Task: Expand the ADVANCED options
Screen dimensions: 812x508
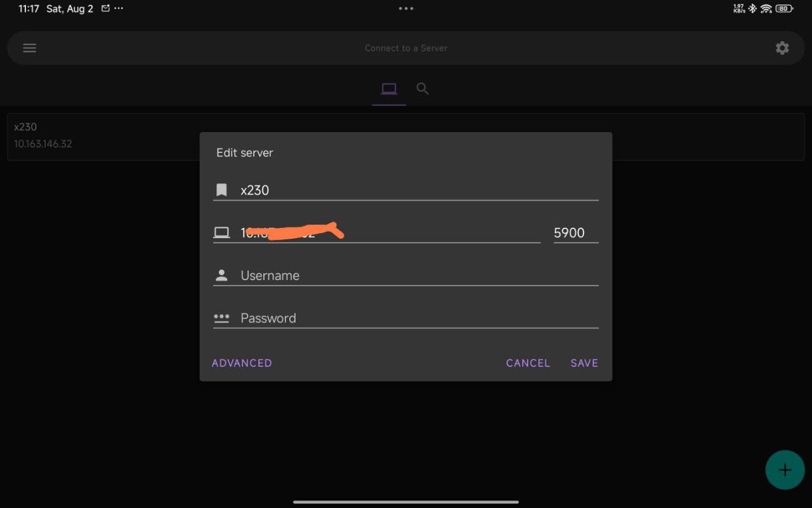Action: point(242,363)
